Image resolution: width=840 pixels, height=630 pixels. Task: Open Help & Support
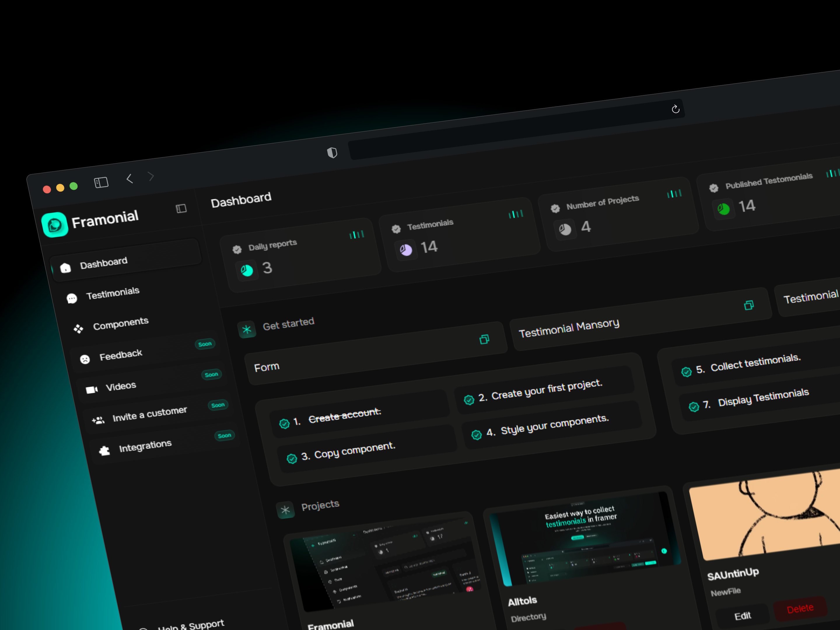click(x=191, y=625)
